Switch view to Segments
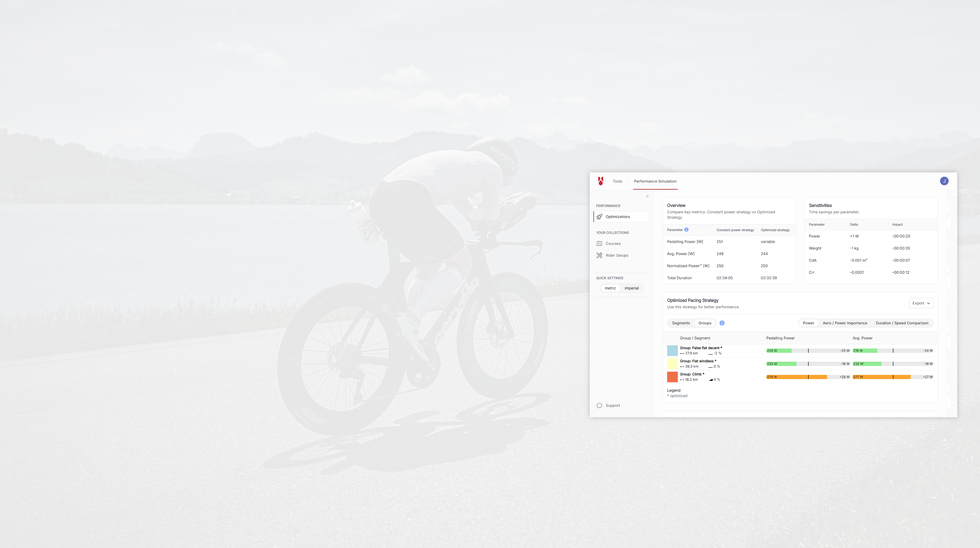Viewport: 980px width, 548px height. coord(681,323)
